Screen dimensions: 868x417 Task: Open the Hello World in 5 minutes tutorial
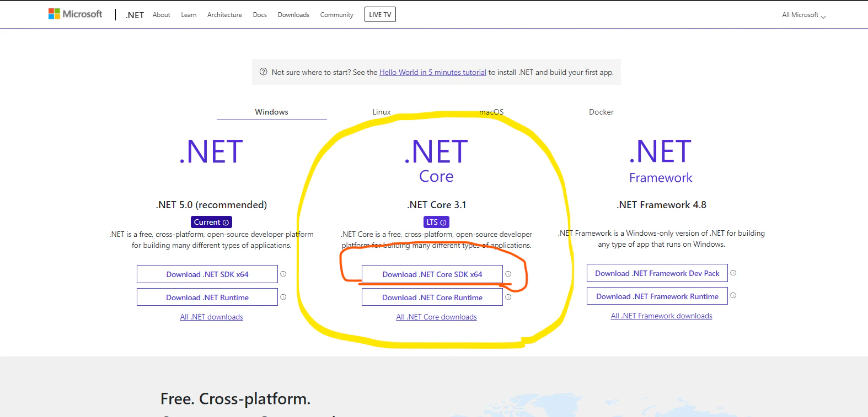click(433, 72)
